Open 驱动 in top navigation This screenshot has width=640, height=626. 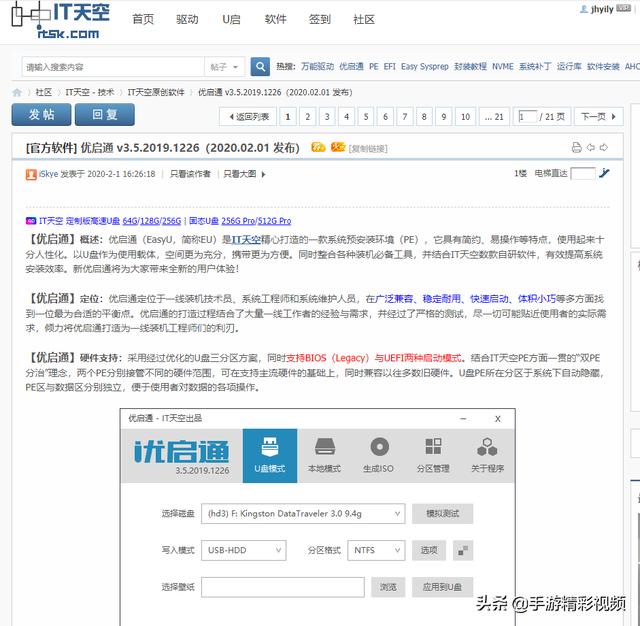coord(187,19)
